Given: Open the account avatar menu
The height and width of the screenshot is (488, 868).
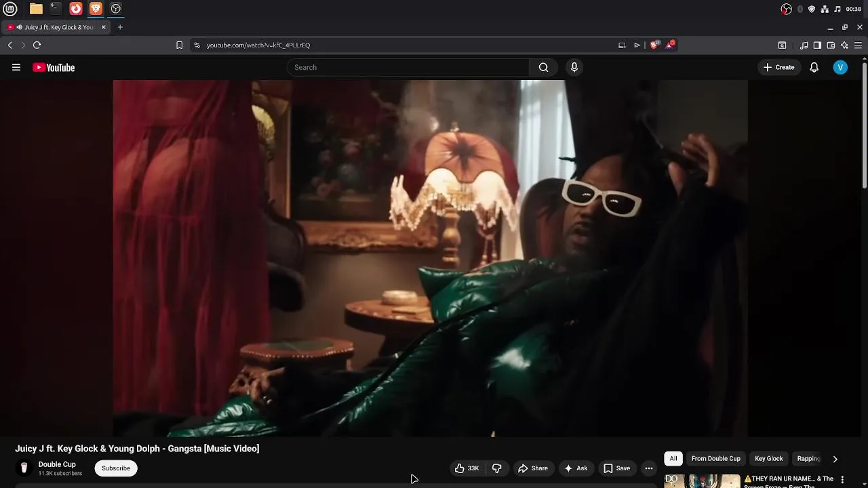Looking at the screenshot, I should click(x=840, y=67).
